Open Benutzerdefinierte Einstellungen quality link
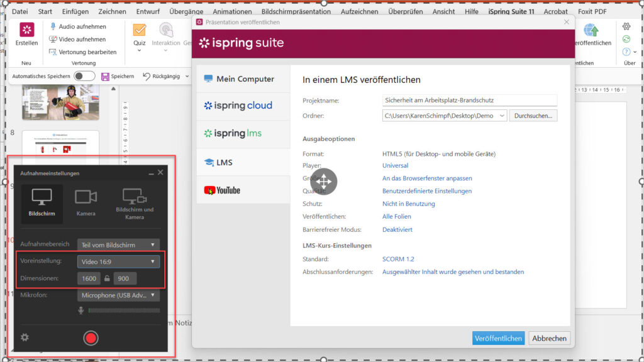 [x=427, y=191]
